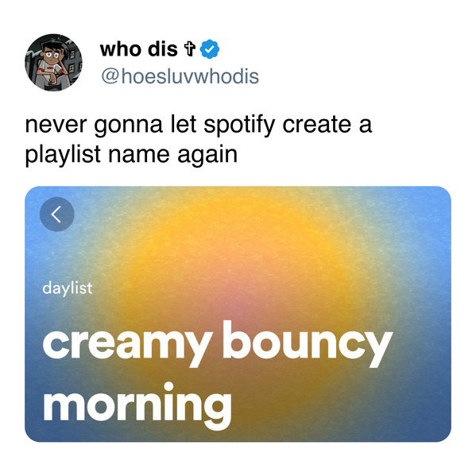Click the word create in the tweet
This screenshot has height=476, width=476.
coord(317,125)
